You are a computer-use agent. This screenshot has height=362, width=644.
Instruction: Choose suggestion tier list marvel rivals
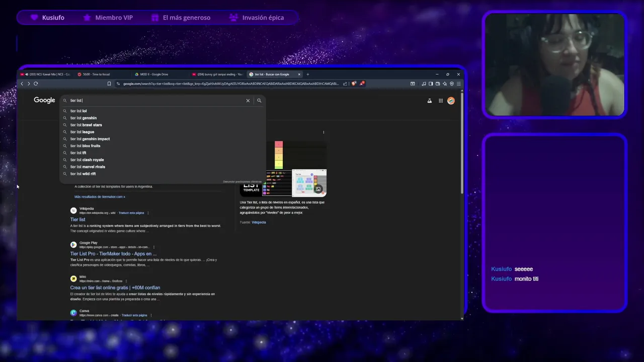(x=163, y=167)
